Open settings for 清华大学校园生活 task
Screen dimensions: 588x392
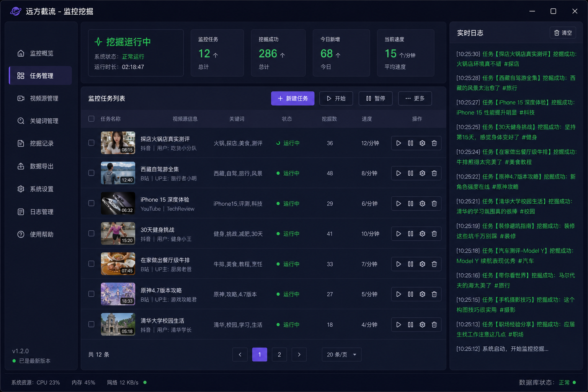click(422, 325)
